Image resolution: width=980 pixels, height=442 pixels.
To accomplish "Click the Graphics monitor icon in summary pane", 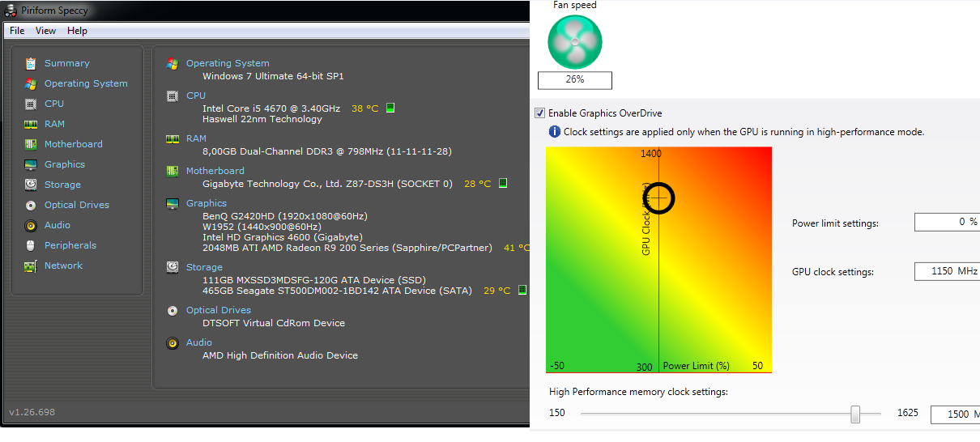I will [x=173, y=203].
